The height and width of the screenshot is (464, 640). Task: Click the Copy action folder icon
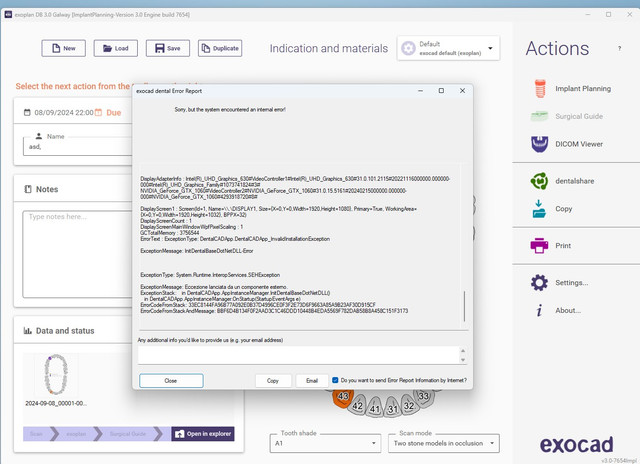(539, 209)
